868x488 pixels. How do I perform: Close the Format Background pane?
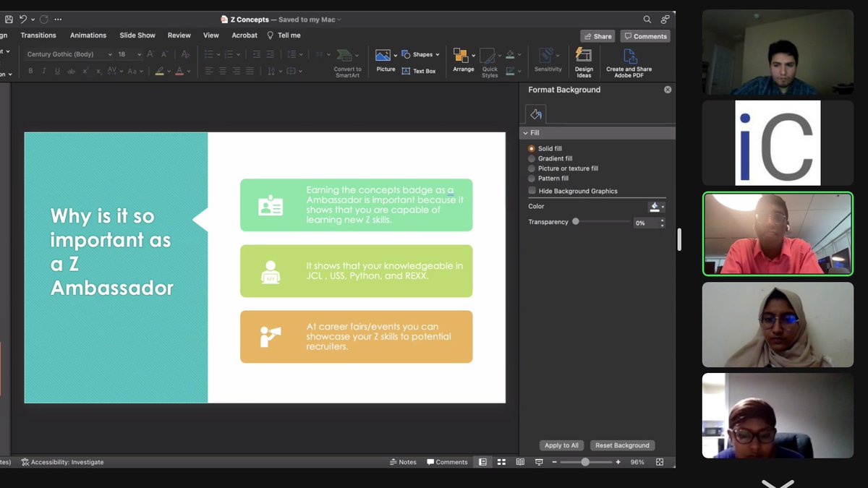[668, 90]
